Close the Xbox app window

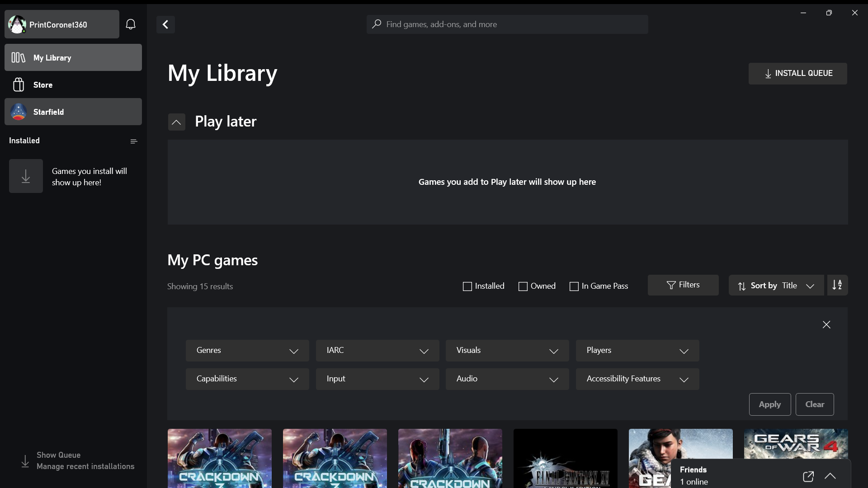(855, 13)
